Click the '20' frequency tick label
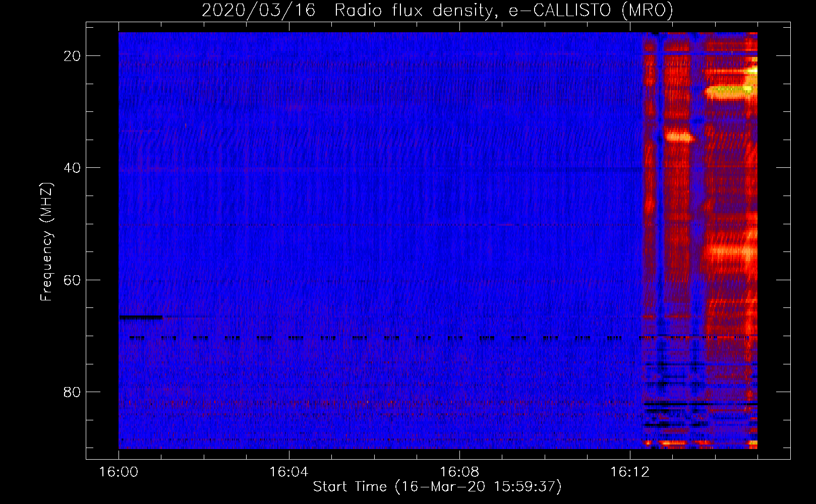The image size is (816, 504). point(72,56)
